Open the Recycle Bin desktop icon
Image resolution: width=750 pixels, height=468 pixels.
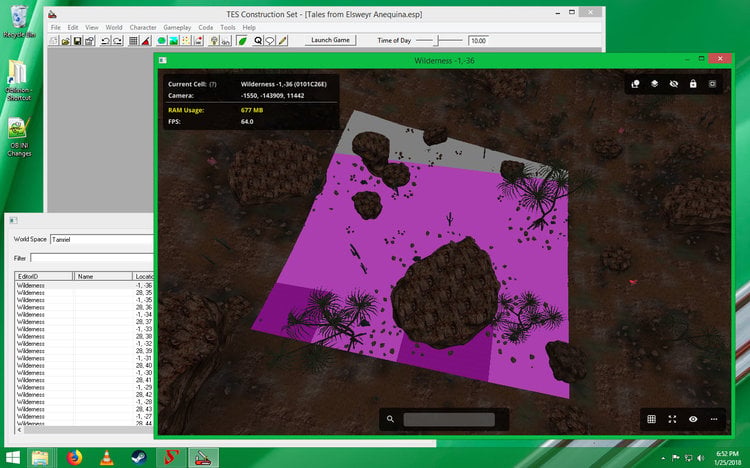pyautogui.click(x=19, y=22)
